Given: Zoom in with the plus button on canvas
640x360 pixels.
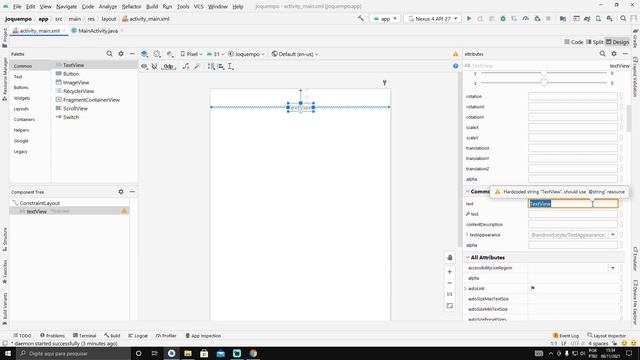Looking at the screenshot, I should (x=449, y=271).
